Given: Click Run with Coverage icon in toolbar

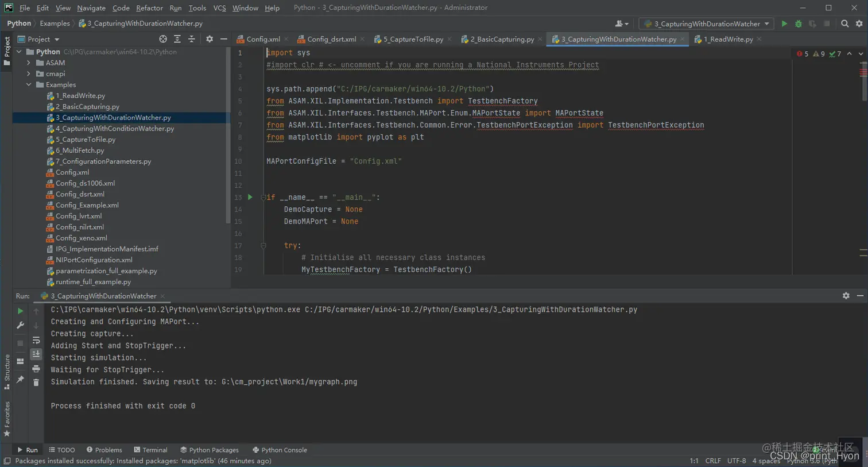Looking at the screenshot, I should [812, 24].
